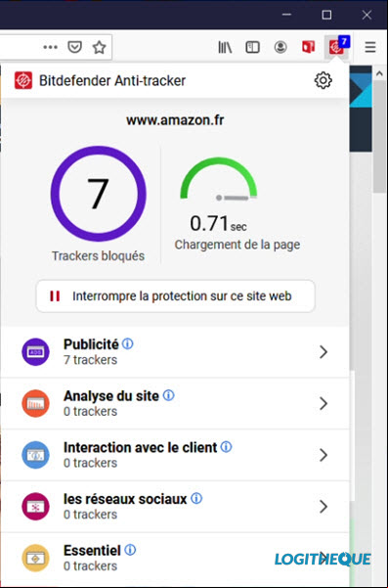The height and width of the screenshot is (588, 388).
Task: Pause protection with Interrompre la protection button
Action: point(175,295)
